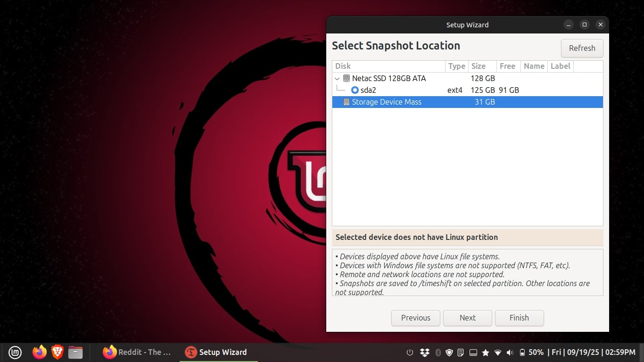The image size is (644, 362).
Task: Sort by the Size column header
Action: coord(478,66)
